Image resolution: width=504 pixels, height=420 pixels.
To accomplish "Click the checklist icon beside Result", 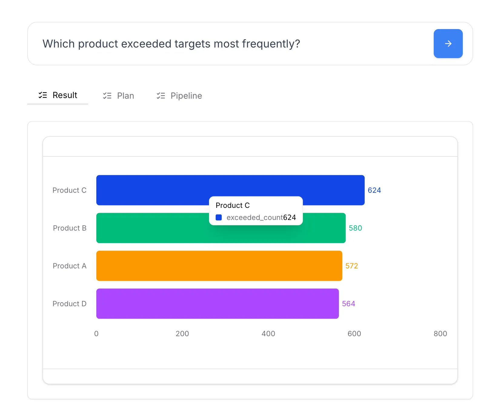I will coord(43,95).
